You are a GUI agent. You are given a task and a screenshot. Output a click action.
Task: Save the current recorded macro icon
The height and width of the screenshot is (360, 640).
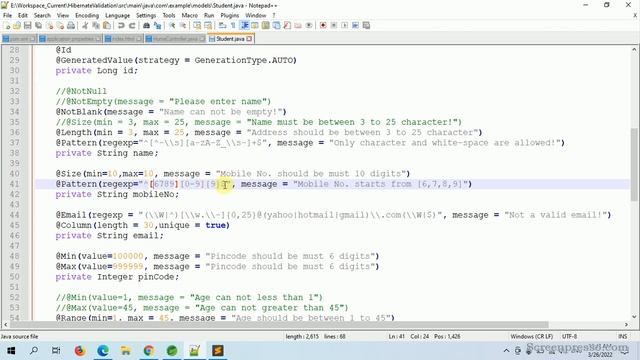point(366,25)
